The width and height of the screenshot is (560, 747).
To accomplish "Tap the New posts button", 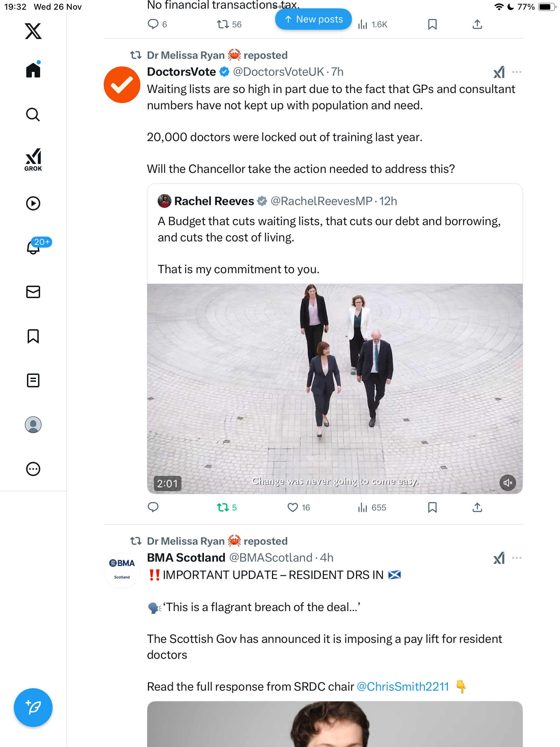I will [x=313, y=19].
